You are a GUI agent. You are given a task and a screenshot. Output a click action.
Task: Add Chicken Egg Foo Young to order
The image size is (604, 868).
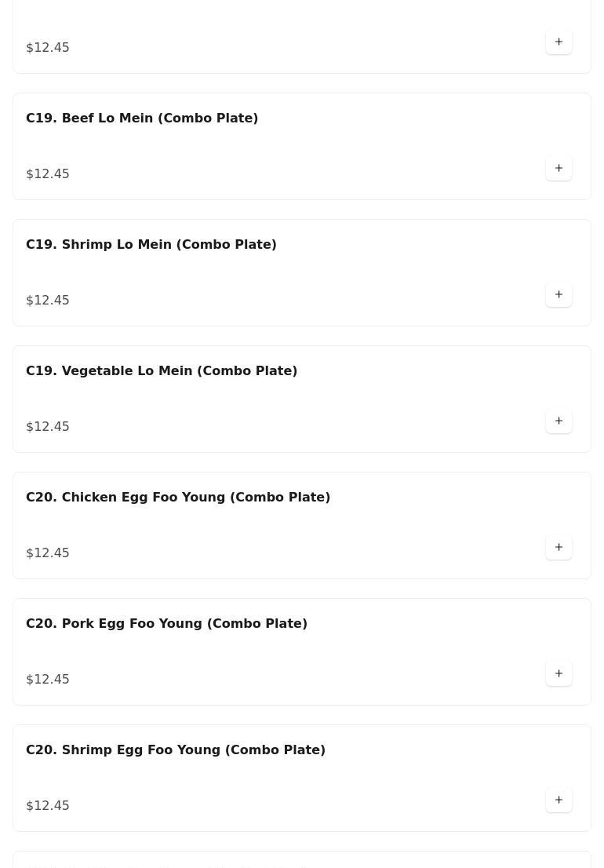point(559,547)
